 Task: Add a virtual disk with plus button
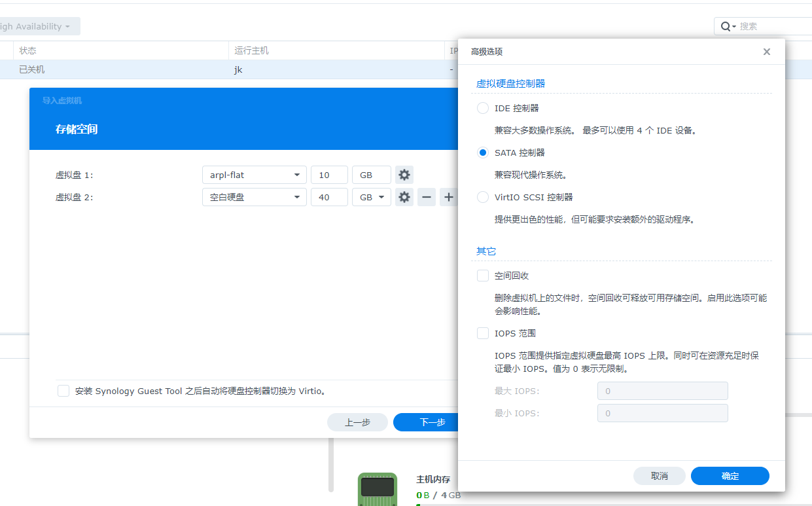pos(449,197)
